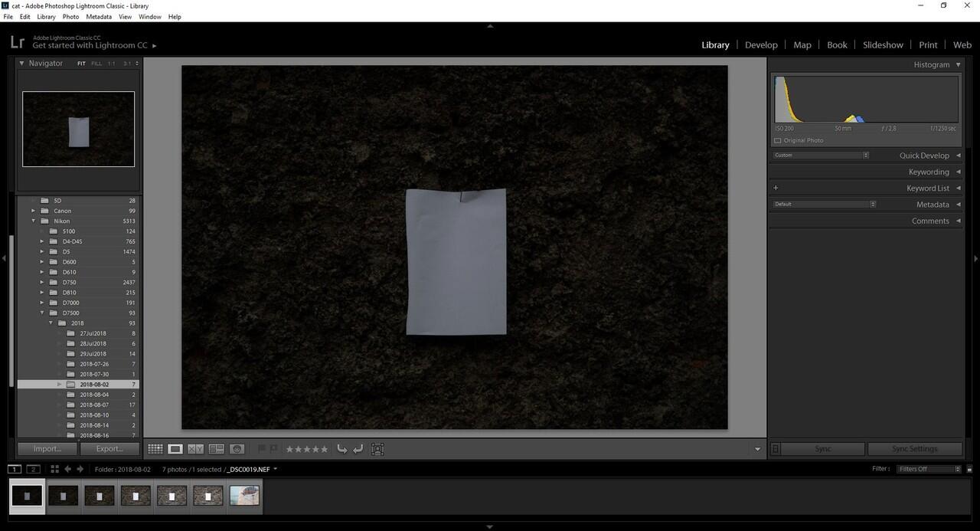Click Get started with Lightroom CC link

point(90,46)
